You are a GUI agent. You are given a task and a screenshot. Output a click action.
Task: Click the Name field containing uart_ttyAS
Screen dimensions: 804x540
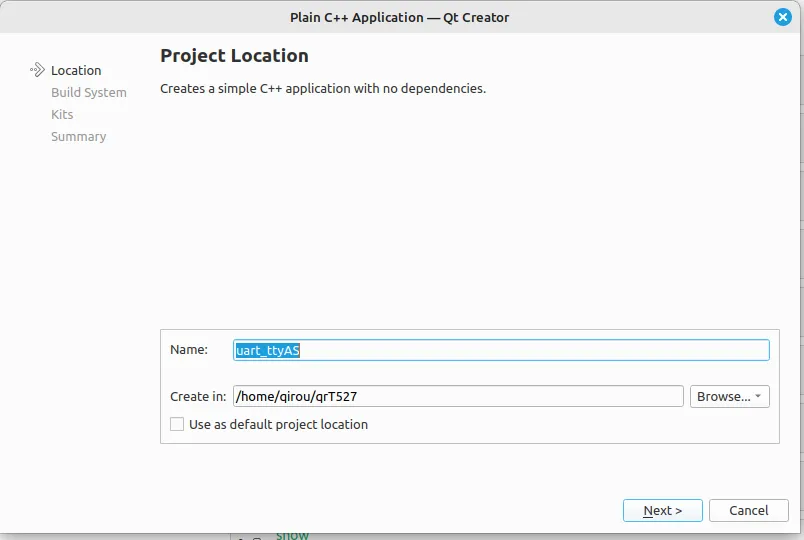point(501,350)
